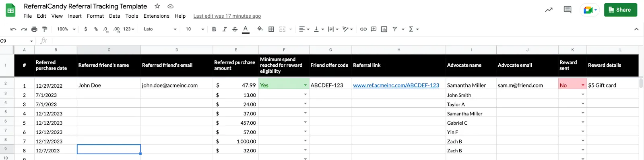Rename the ReferralCandy document title

pyautogui.click(x=85, y=6)
